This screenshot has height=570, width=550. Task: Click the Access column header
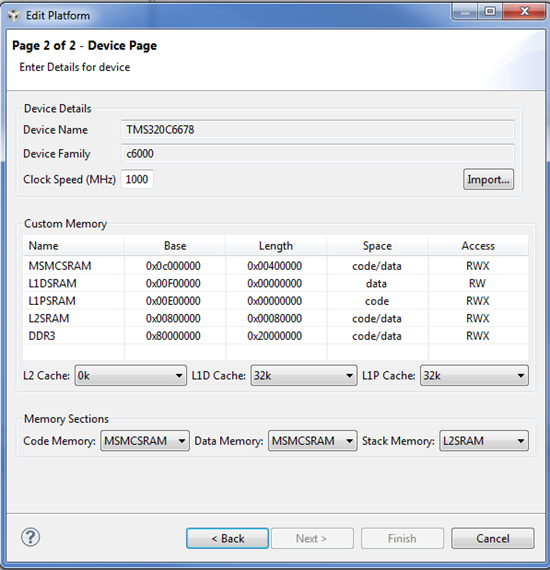[x=478, y=246]
